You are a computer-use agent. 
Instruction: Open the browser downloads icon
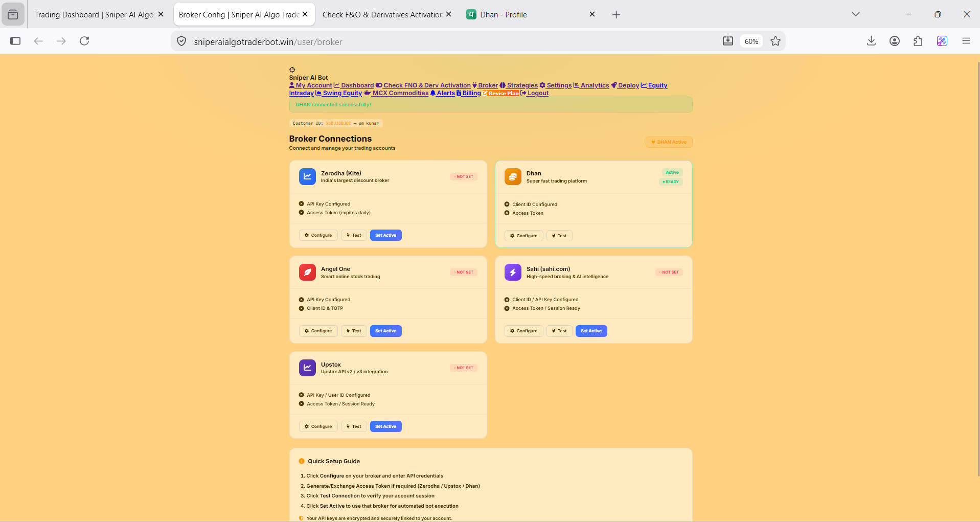click(872, 41)
